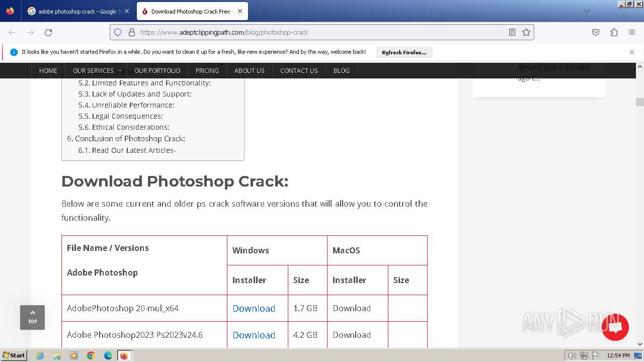
Task: Open File Explorer folder icon in taskbar
Action: [x=57, y=355]
